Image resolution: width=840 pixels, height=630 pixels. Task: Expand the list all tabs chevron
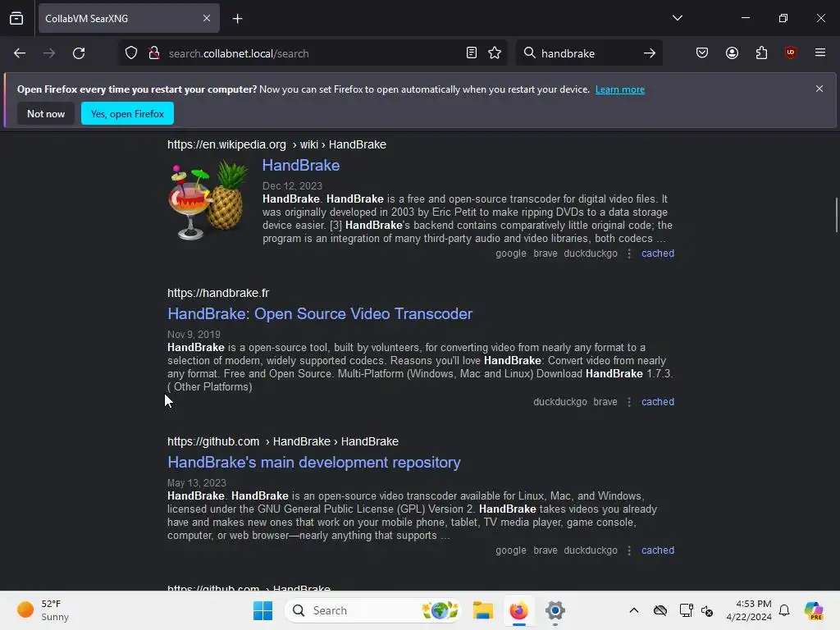coord(677,18)
